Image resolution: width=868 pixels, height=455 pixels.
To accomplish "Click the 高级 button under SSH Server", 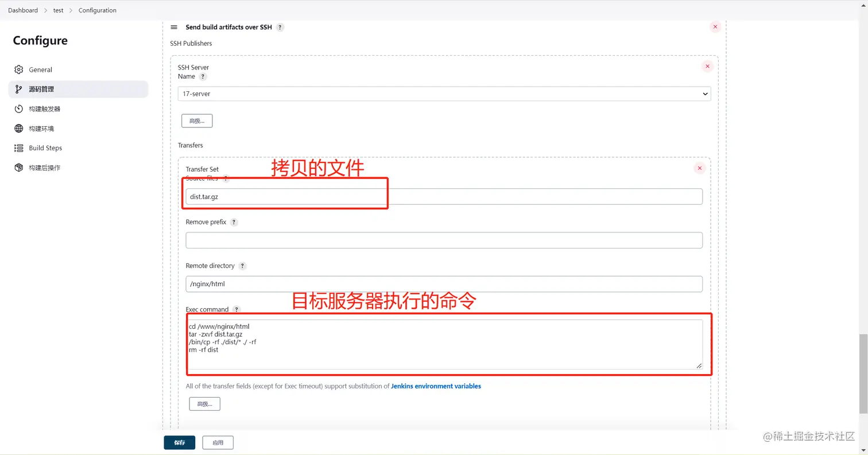I will [x=197, y=121].
